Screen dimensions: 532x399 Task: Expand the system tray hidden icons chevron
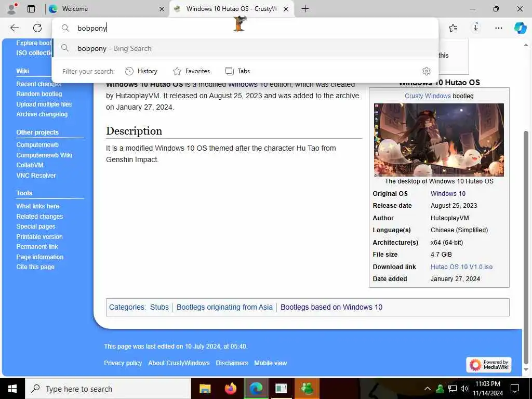(x=428, y=389)
